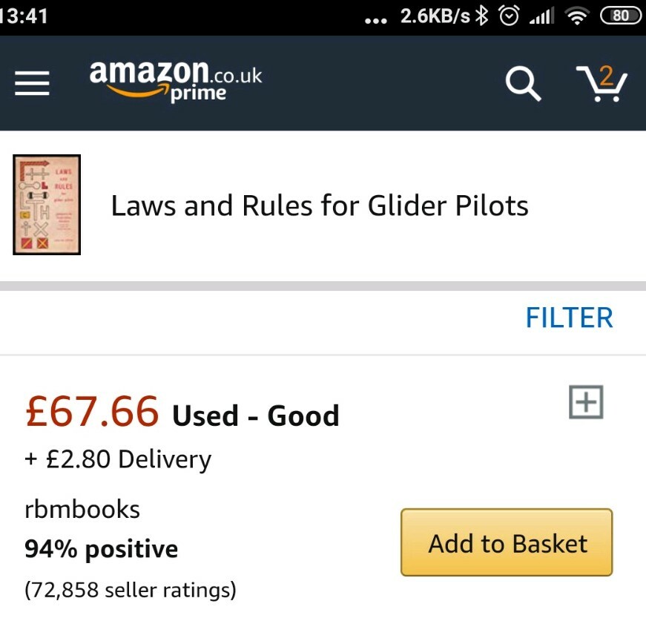646x644 pixels.
Task: Tap the book cover thumbnail
Action: tap(46, 205)
